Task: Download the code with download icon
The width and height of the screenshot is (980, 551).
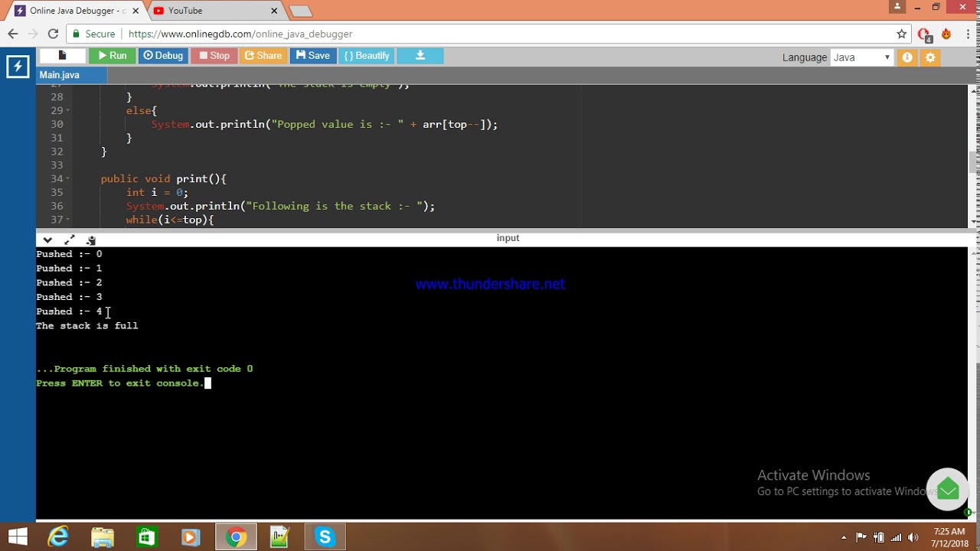Action: (420, 55)
